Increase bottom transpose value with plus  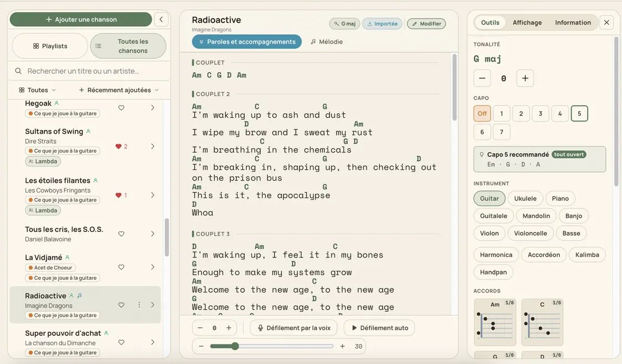pos(228,328)
